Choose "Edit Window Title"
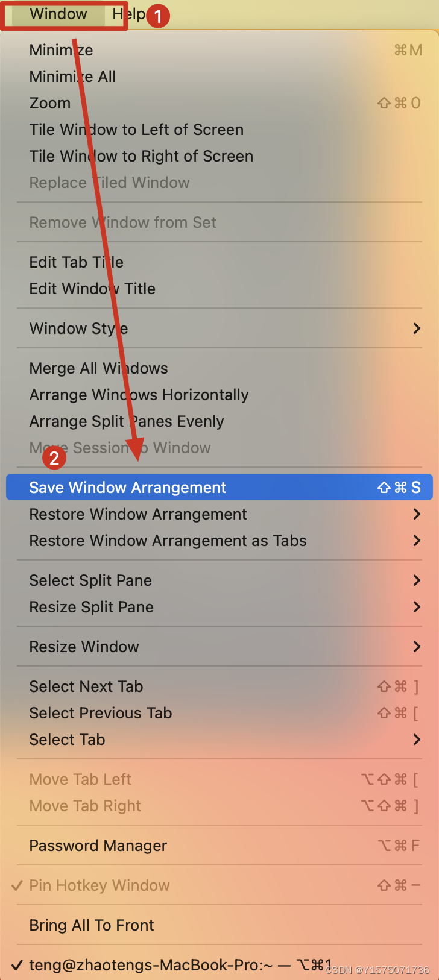 tap(92, 289)
